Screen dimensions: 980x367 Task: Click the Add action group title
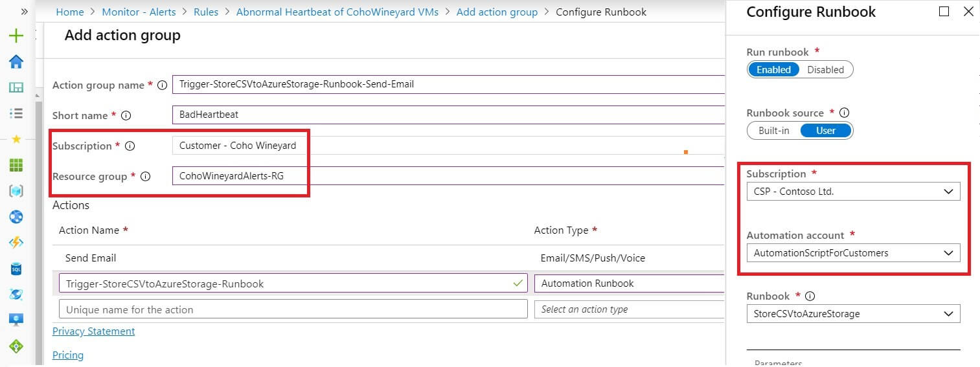[122, 36]
